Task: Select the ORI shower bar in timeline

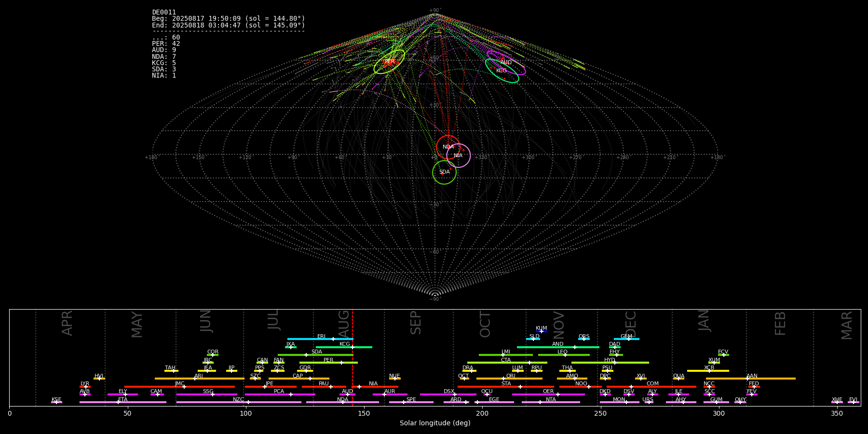Action: pos(509,379)
